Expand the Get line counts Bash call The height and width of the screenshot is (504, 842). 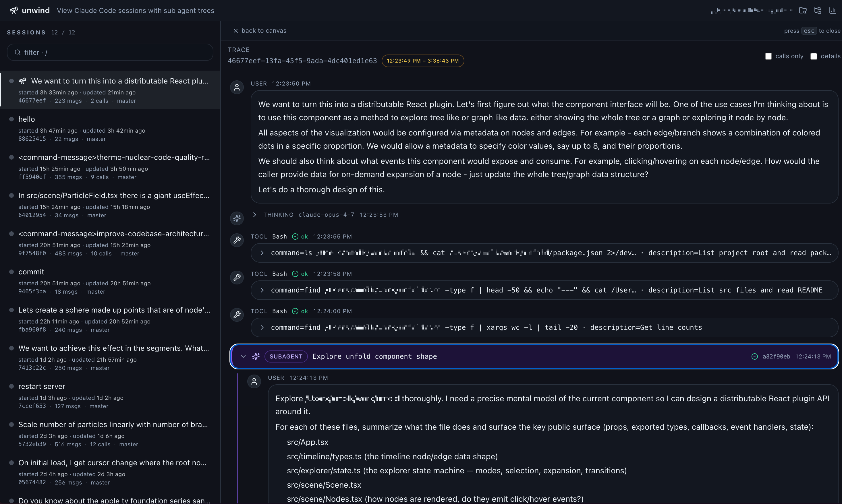pyautogui.click(x=262, y=327)
